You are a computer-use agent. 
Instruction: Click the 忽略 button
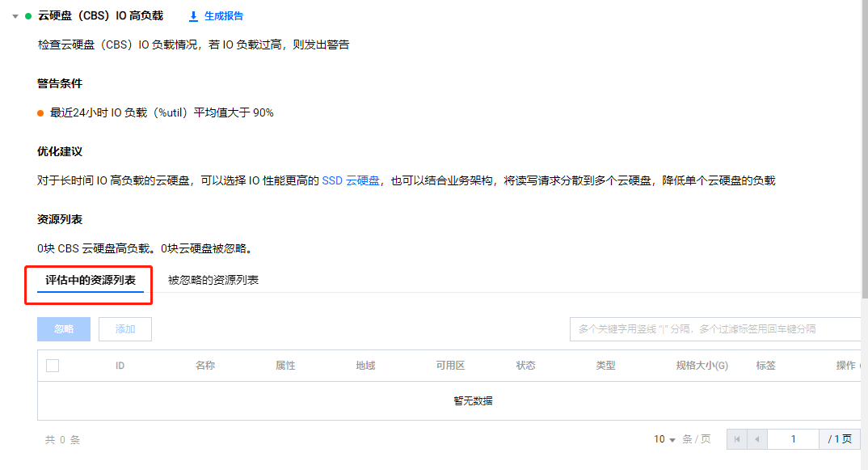click(64, 329)
